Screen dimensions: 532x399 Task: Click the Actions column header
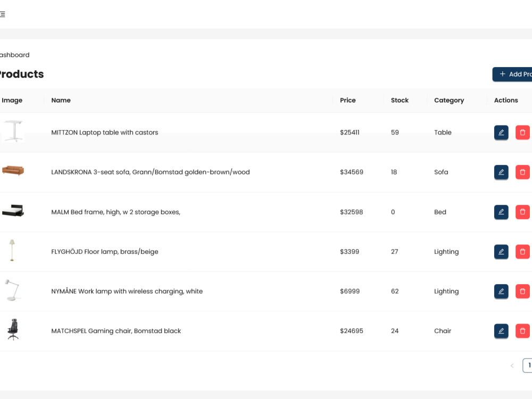click(506, 100)
